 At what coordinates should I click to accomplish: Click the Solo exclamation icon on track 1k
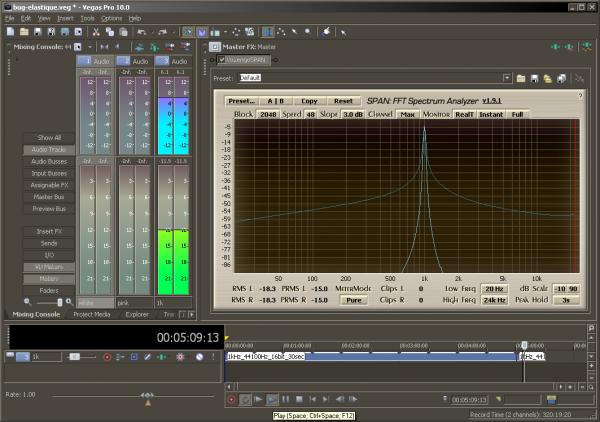pyautogui.click(x=213, y=357)
